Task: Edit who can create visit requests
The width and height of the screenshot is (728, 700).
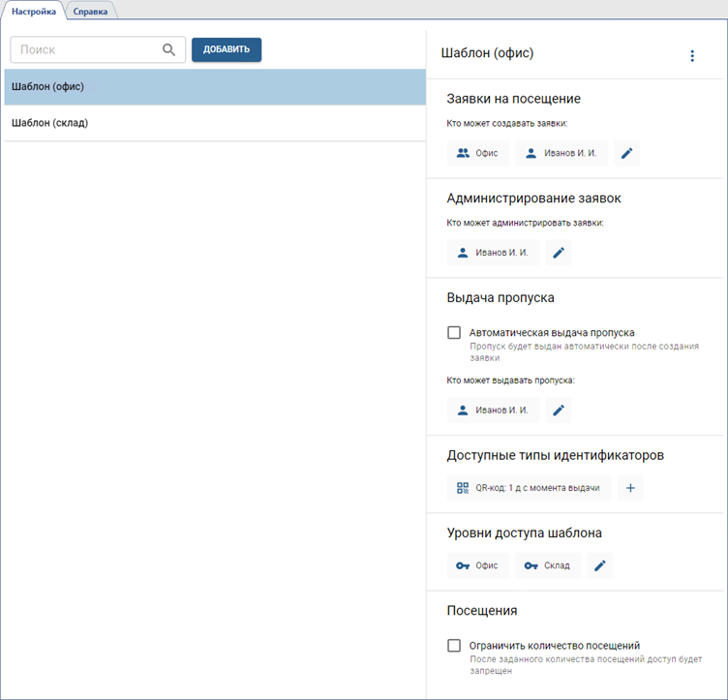Action: 626,153
